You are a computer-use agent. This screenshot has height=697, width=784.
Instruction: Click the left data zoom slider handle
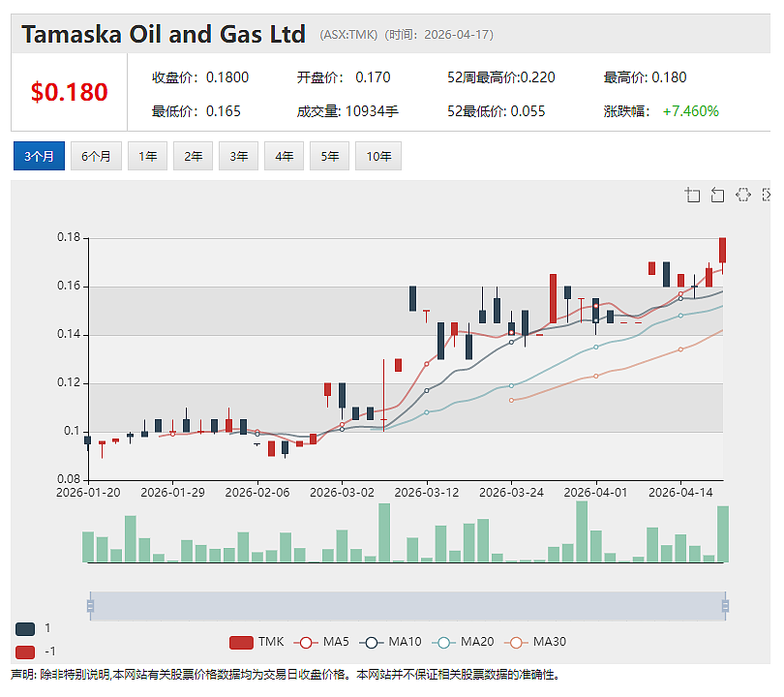pyautogui.click(x=91, y=606)
